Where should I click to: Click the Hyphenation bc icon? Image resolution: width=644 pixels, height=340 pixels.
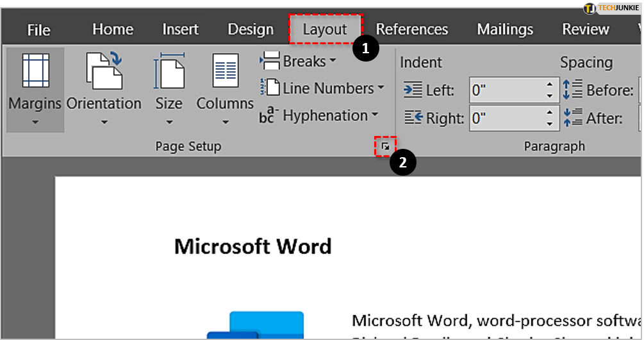268,115
